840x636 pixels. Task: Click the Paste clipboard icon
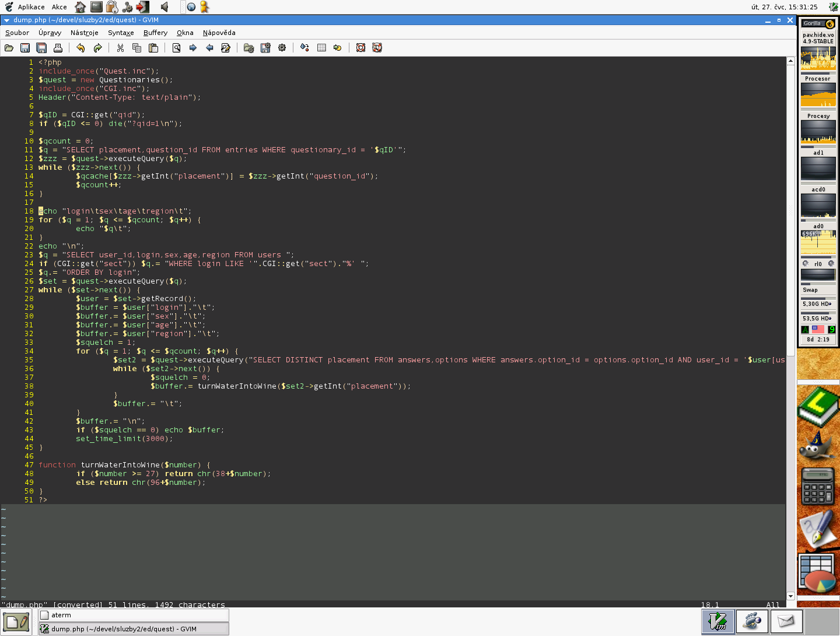click(x=153, y=48)
